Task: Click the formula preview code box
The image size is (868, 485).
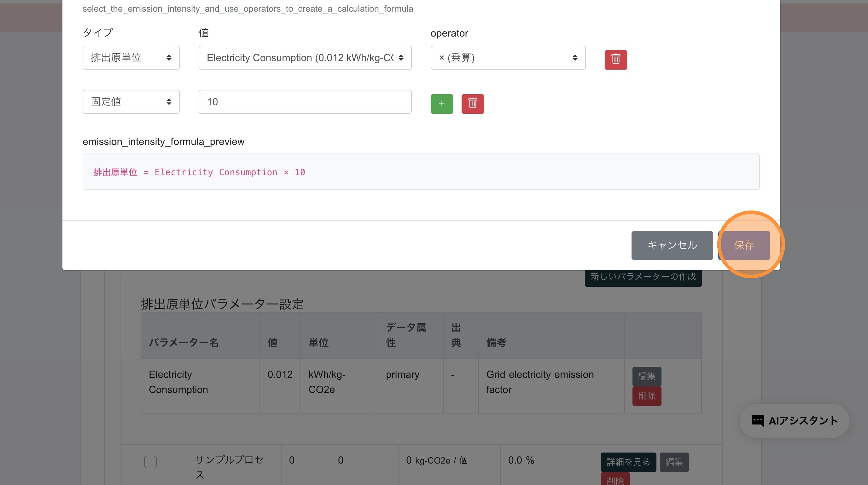Action: (421, 172)
